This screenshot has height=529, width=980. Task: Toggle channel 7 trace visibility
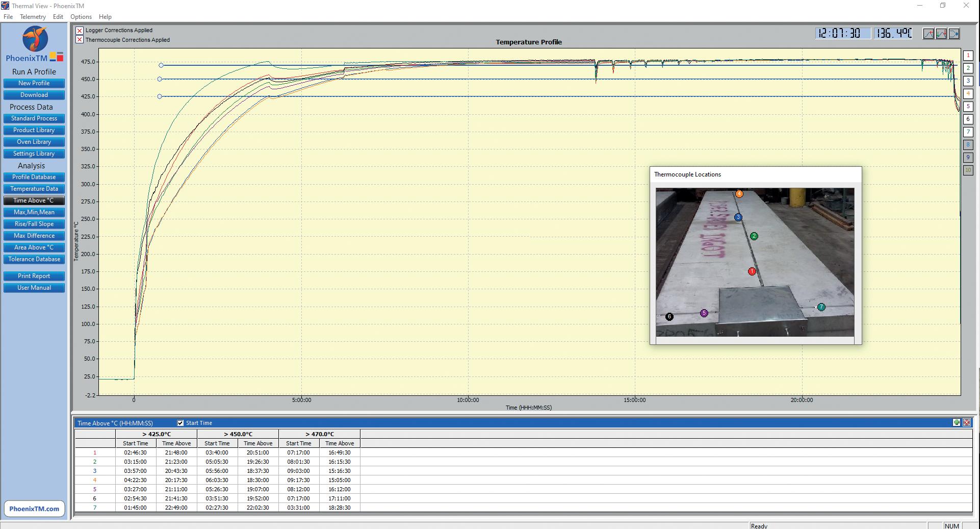(968, 132)
